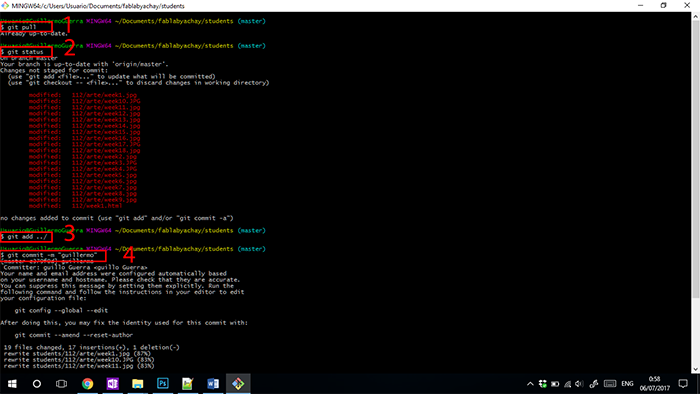Click the line "Your branch is up-to-date with 'origin/master'"
Screen dimensions: 700x394
(x=84, y=64)
